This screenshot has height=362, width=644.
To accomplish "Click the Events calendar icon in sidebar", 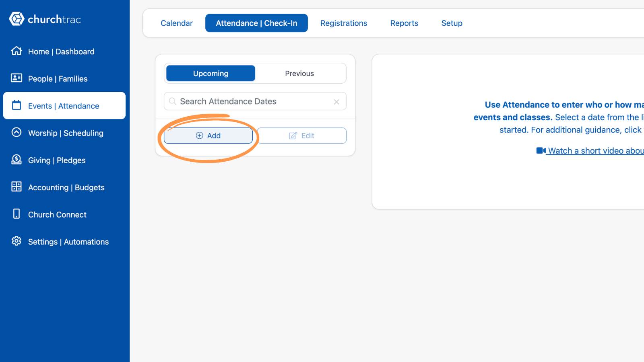I will click(x=17, y=105).
